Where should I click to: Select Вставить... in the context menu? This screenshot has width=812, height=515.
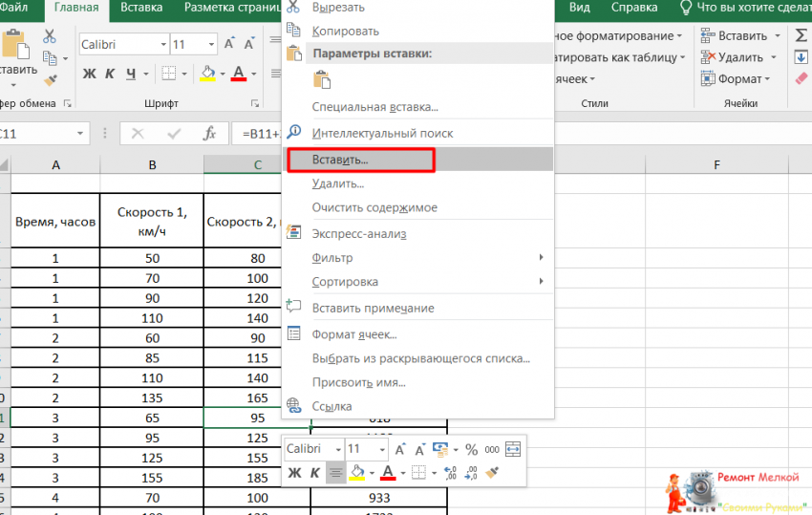coord(340,159)
